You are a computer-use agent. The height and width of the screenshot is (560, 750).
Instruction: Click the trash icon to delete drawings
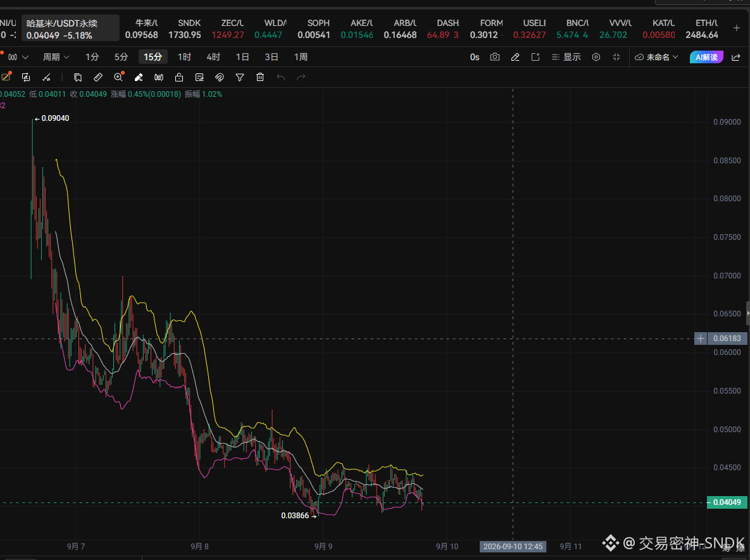click(260, 77)
